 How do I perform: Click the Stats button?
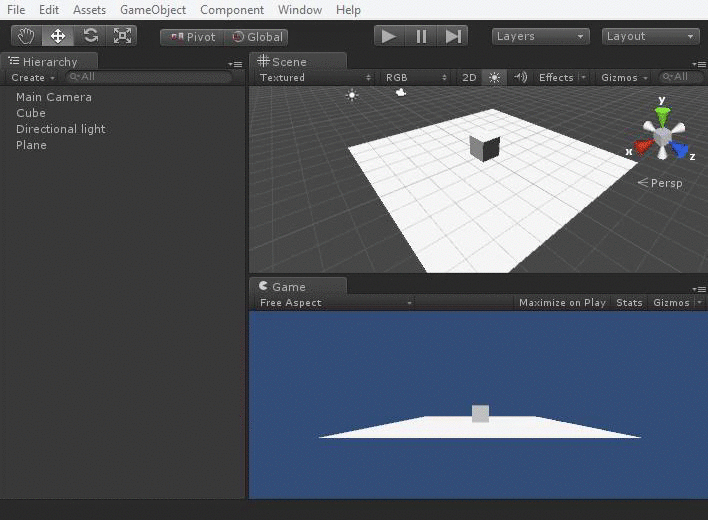(629, 303)
